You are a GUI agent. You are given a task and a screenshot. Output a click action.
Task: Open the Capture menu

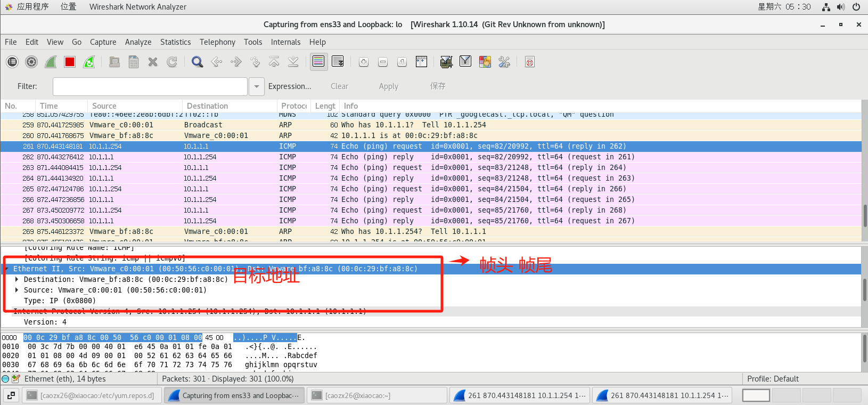(103, 42)
